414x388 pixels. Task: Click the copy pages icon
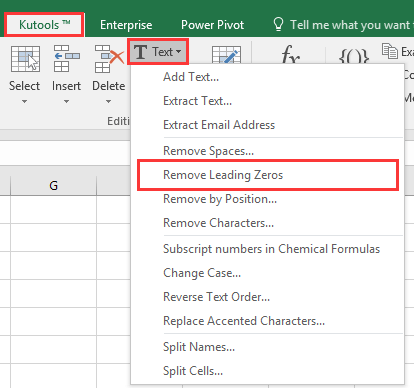390,51
